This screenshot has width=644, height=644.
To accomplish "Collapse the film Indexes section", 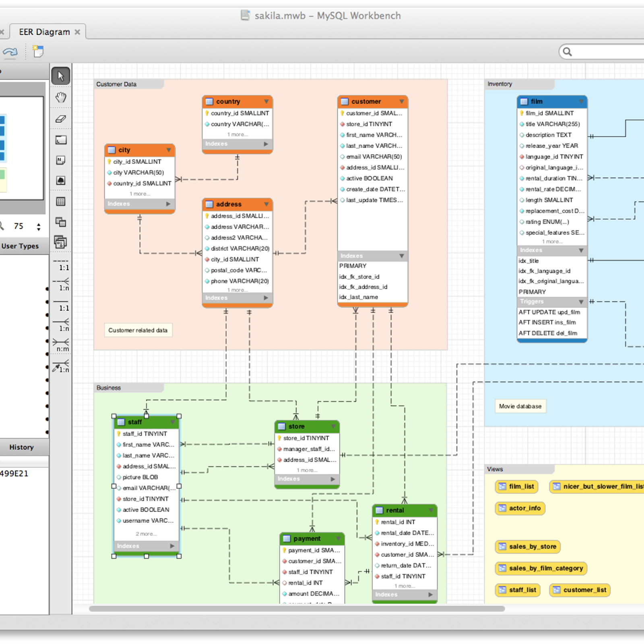I will coord(581,250).
